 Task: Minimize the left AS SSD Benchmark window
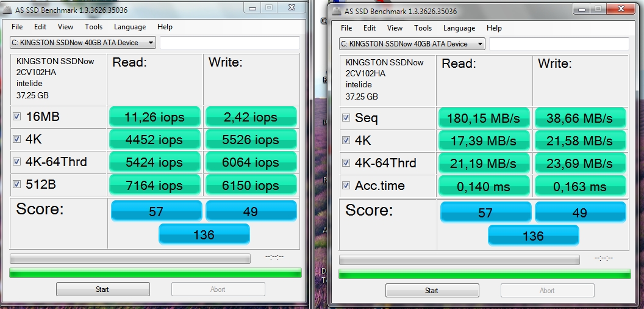click(252, 7)
